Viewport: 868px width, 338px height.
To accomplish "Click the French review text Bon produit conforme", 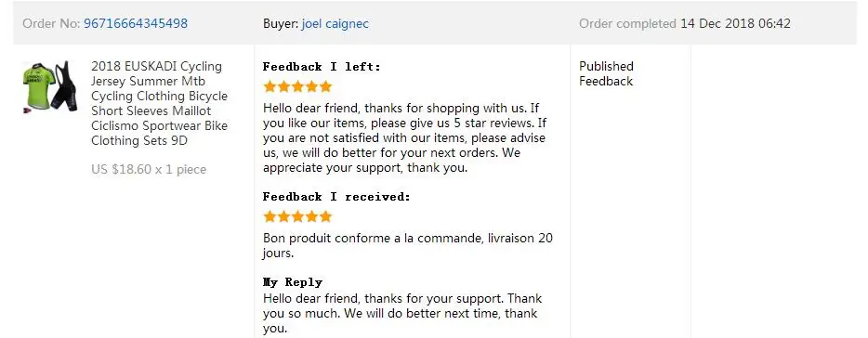I will pyautogui.click(x=408, y=246).
